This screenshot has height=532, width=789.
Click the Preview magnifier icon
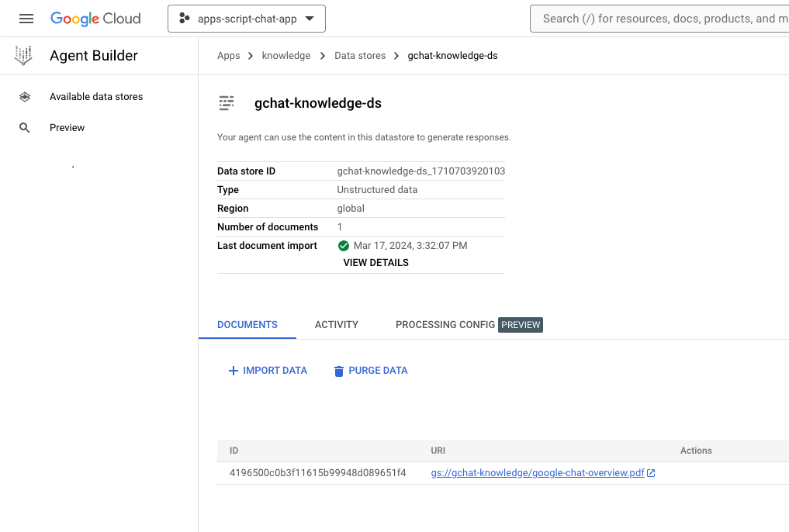click(25, 128)
